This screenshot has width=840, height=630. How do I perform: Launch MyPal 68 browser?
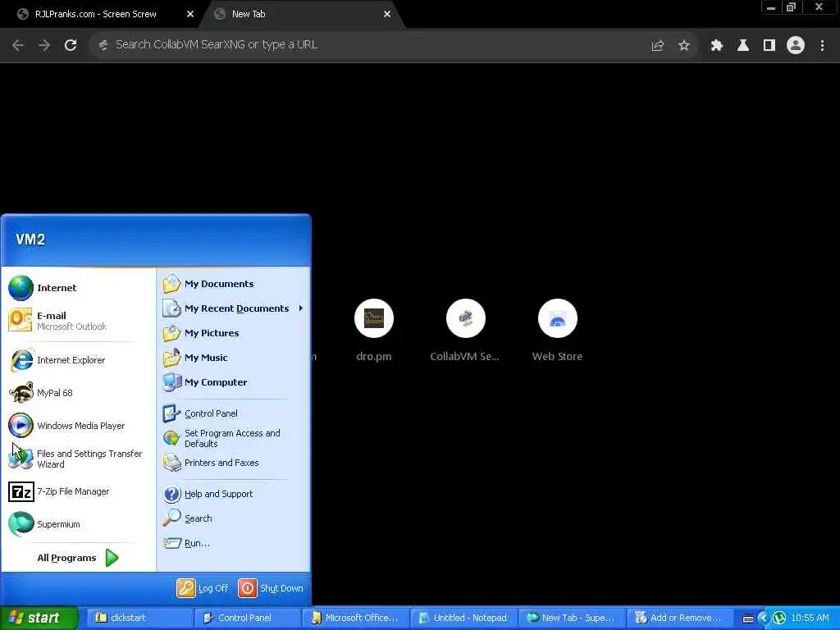(78, 393)
